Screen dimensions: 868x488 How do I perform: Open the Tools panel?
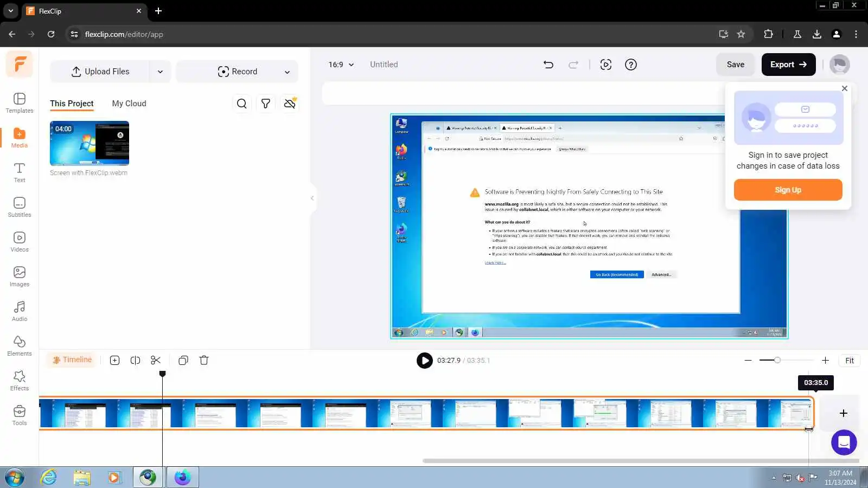(20, 415)
